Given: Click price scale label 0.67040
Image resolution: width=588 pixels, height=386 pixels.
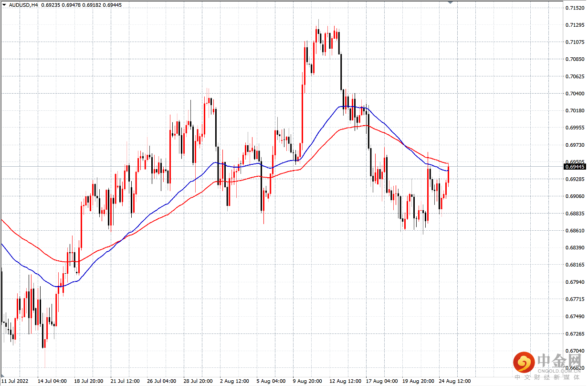Looking at the screenshot, I should [575, 351].
